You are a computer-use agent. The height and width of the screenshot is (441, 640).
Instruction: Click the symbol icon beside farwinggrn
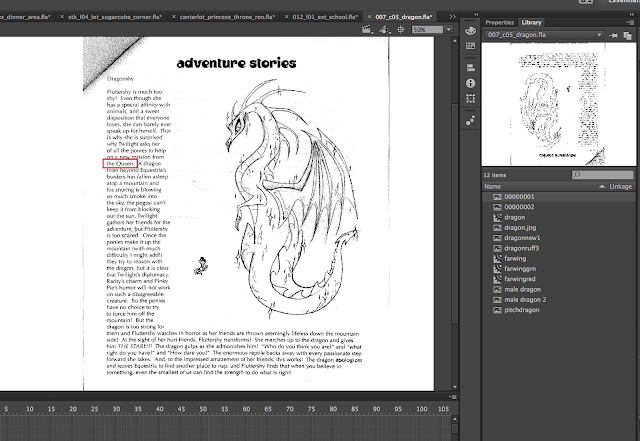(497, 269)
